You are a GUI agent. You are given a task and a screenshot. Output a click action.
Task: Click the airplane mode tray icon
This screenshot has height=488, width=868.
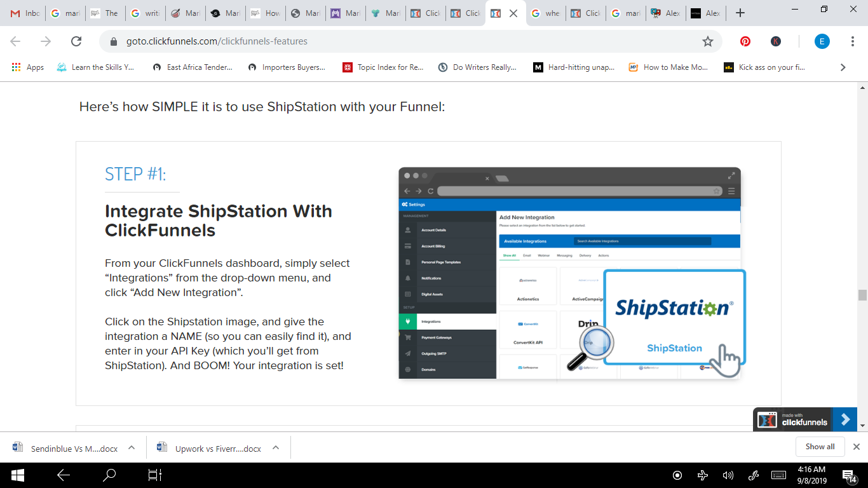click(703, 475)
